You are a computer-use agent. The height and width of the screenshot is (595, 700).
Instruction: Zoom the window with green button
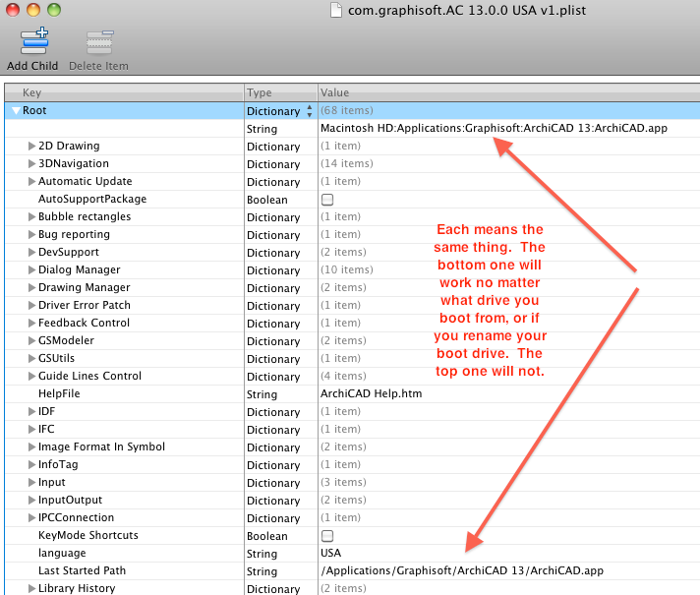[x=54, y=10]
